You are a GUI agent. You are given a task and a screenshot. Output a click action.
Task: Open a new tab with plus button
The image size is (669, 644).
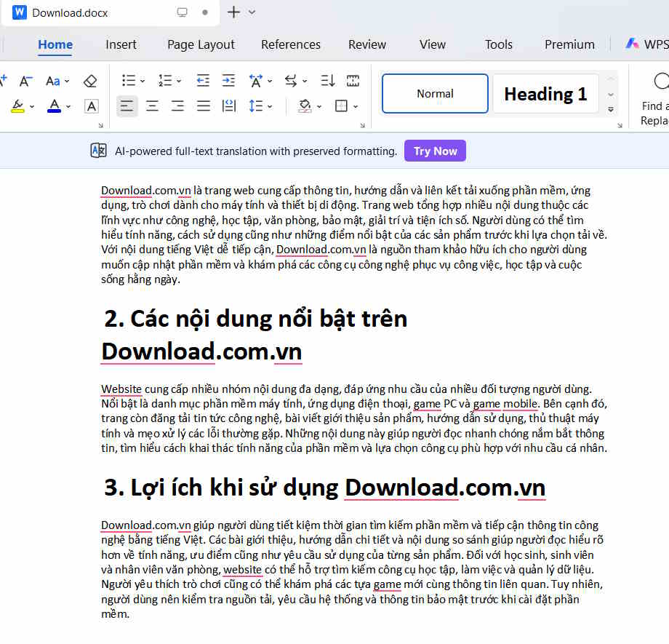(x=234, y=12)
